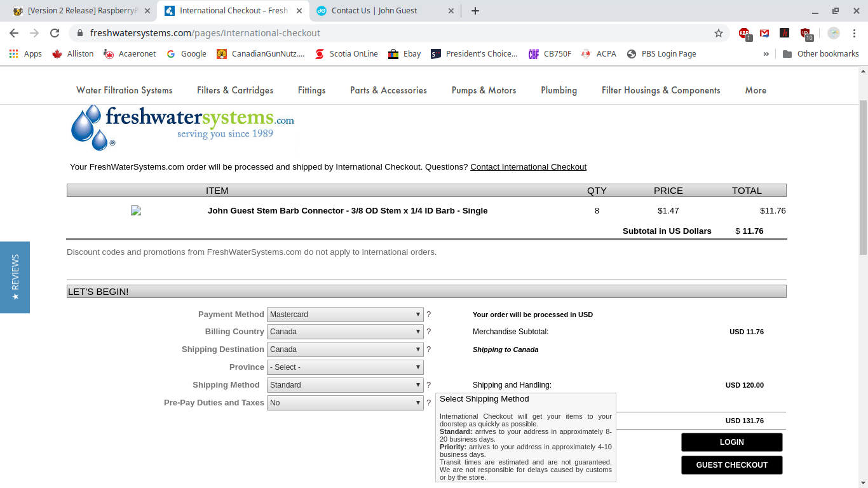
Task: Open Pumps & Motors menu
Action: (484, 90)
